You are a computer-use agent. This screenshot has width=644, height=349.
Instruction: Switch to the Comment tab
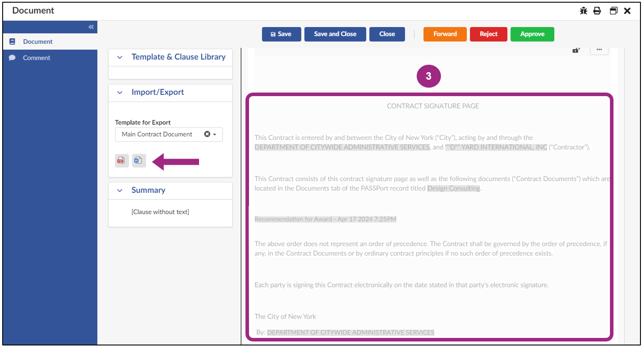[x=36, y=58]
